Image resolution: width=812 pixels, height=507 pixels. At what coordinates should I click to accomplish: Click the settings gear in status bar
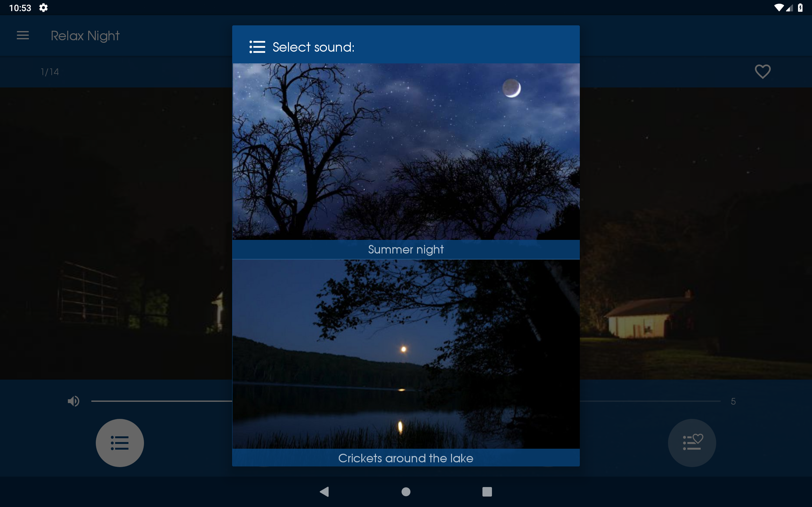pos(43,7)
